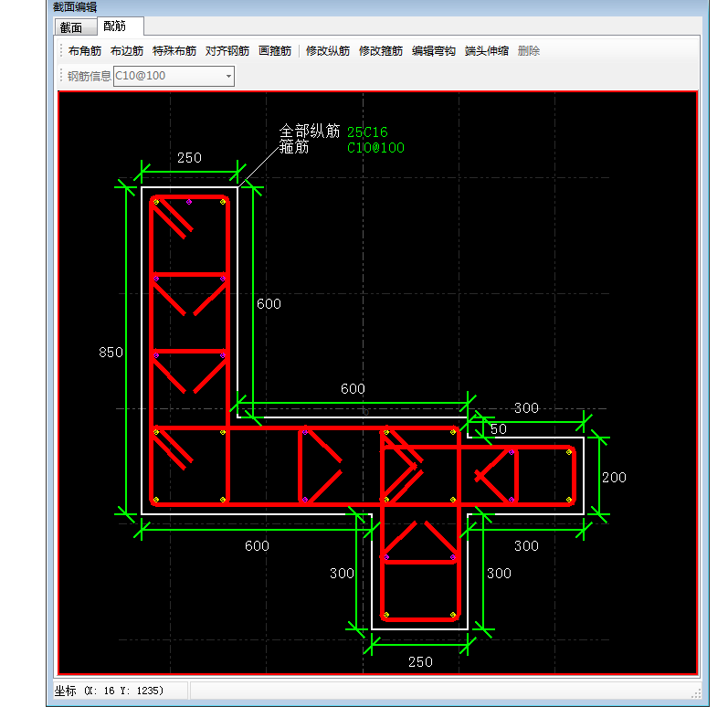728x707 pixels.
Task: Open the 钢筋信息 dropdown arrow
Action: pos(228,76)
